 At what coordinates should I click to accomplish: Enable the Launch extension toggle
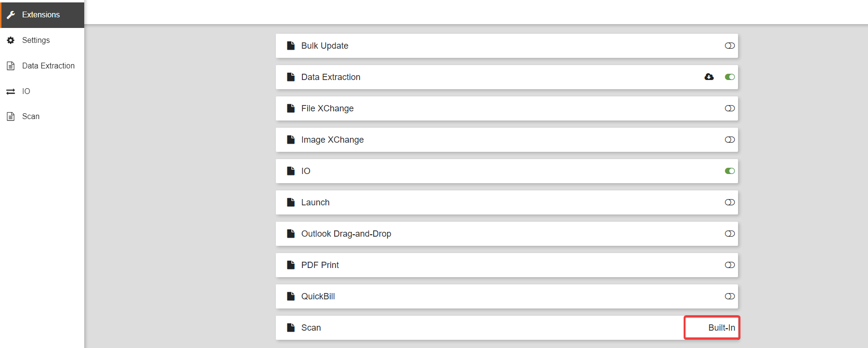pyautogui.click(x=730, y=202)
